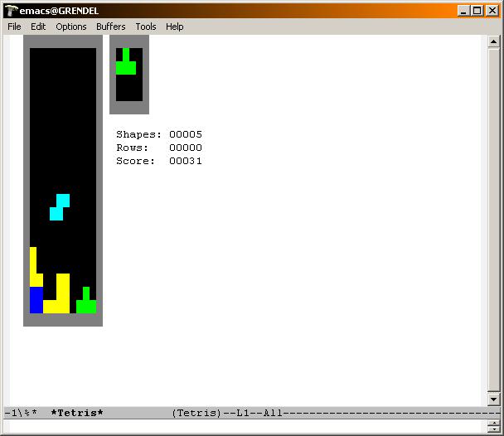Click the (Tetris) mode indicator in the mode line
This screenshot has height=436, width=504.
(196, 413)
